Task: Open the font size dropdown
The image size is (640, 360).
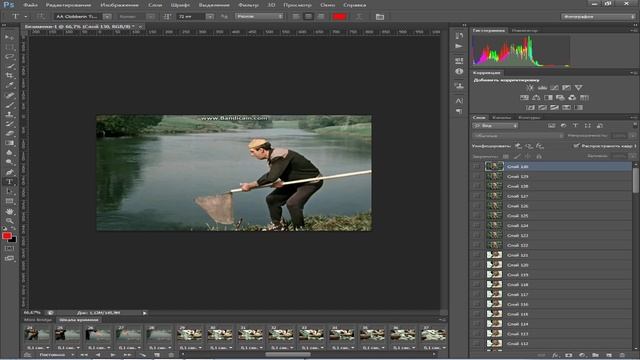Action: 210,17
